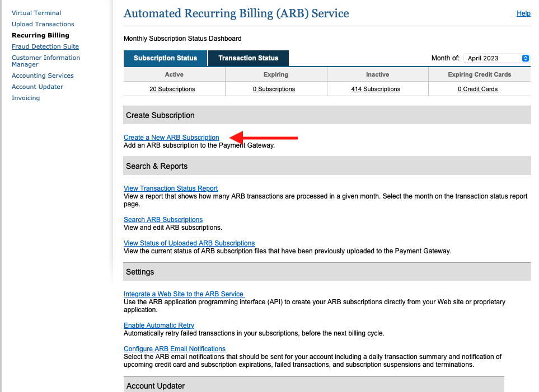Enable Automatic Retry for failed transactions
The width and height of the screenshot is (539, 392).
pos(158,325)
